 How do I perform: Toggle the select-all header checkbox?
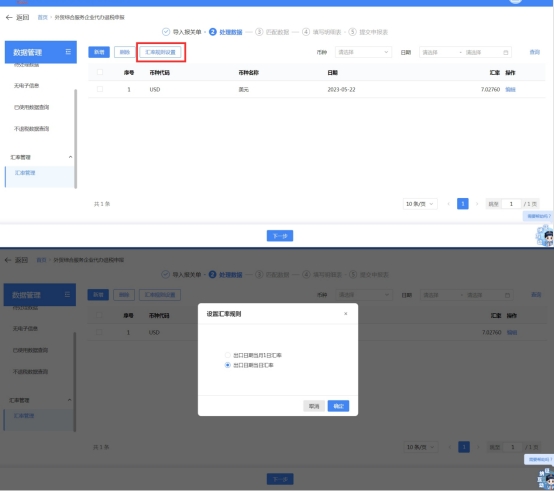(x=100, y=72)
